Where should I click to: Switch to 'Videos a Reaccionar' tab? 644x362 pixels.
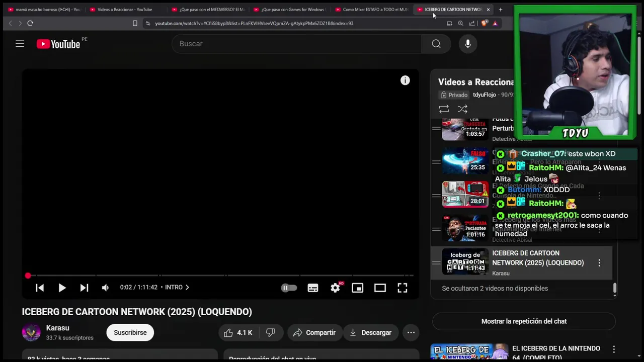pyautogui.click(x=126, y=10)
